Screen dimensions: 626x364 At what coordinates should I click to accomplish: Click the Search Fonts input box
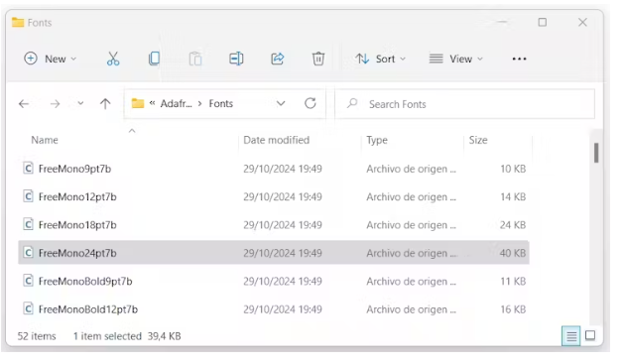click(x=464, y=104)
